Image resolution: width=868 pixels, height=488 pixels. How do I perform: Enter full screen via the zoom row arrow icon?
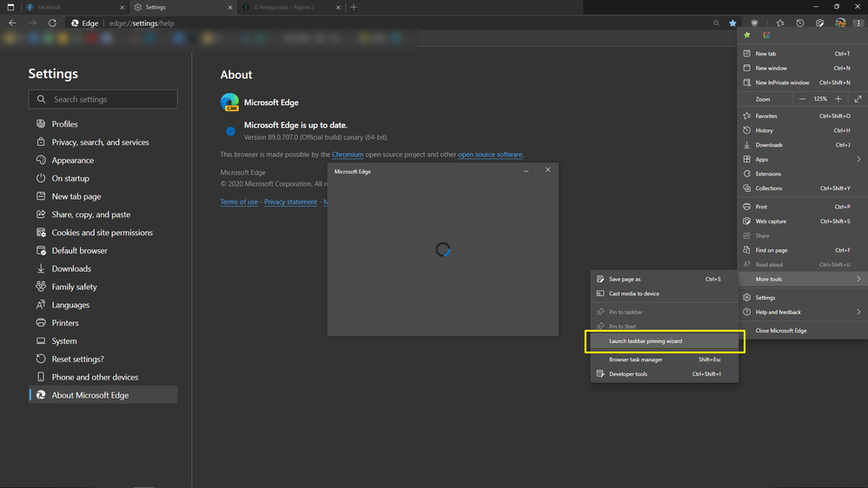click(x=858, y=99)
